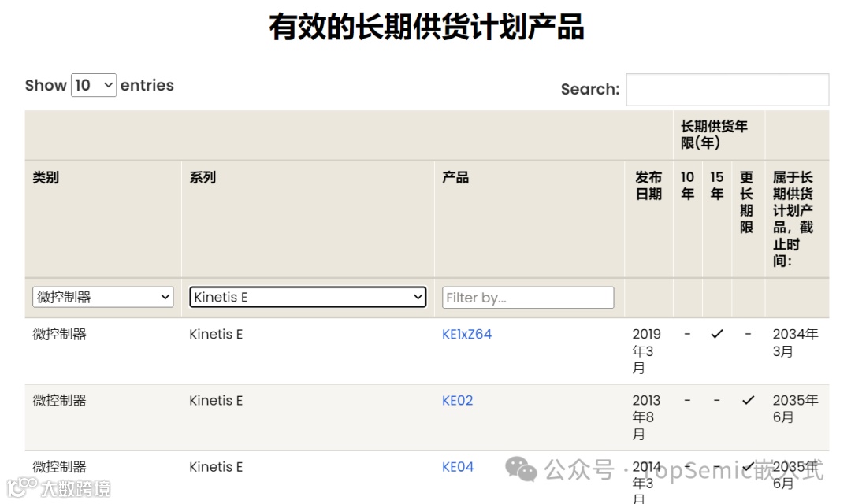Open the Show entries count dropdown
This screenshot has width=851, height=504.
point(93,85)
